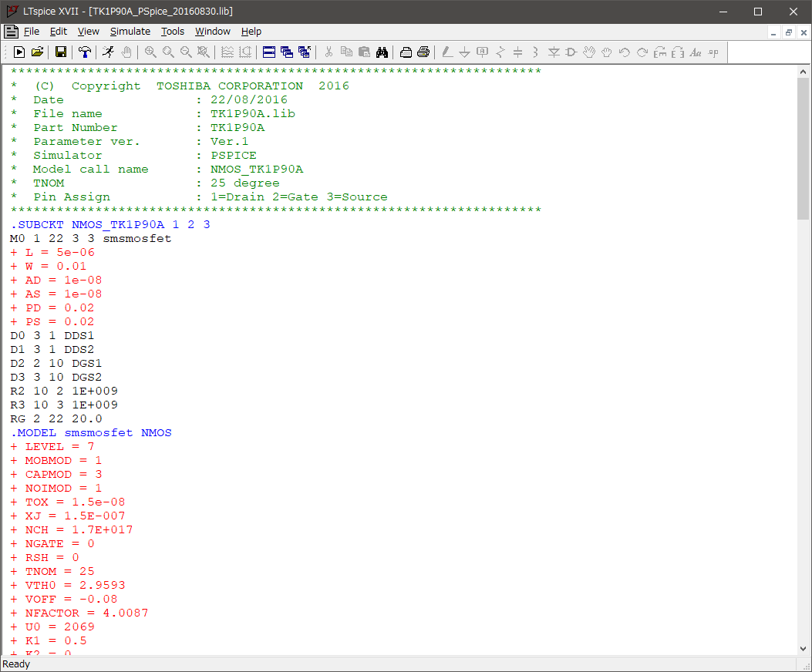This screenshot has width=812, height=672.
Task: Click the Cut scissors icon
Action: [x=329, y=52]
